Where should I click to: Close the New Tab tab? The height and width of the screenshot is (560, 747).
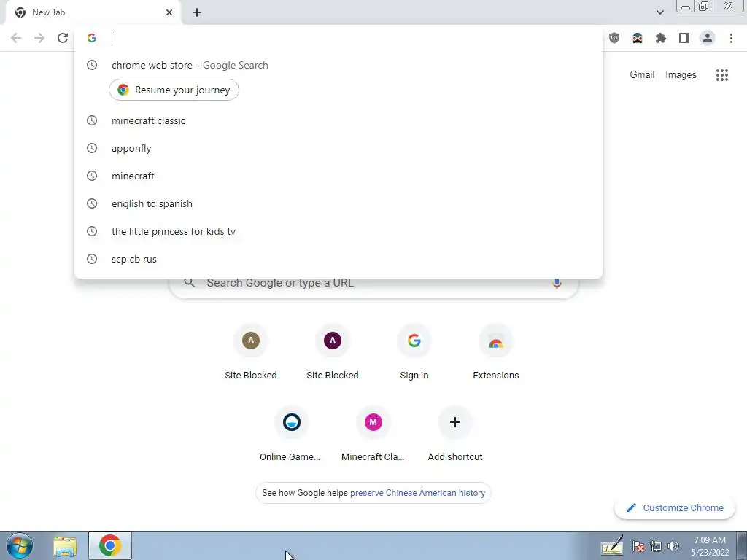[x=169, y=12]
